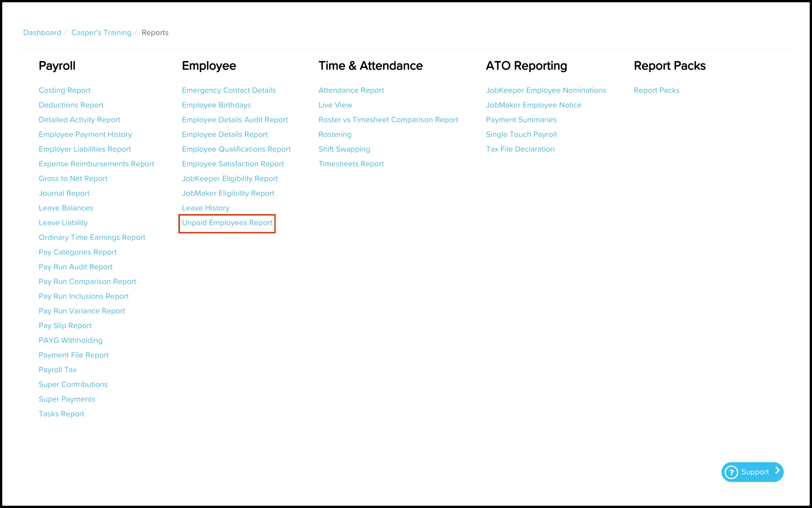812x508 pixels.
Task: Go to Dashboard in the breadcrumb
Action: click(x=42, y=33)
